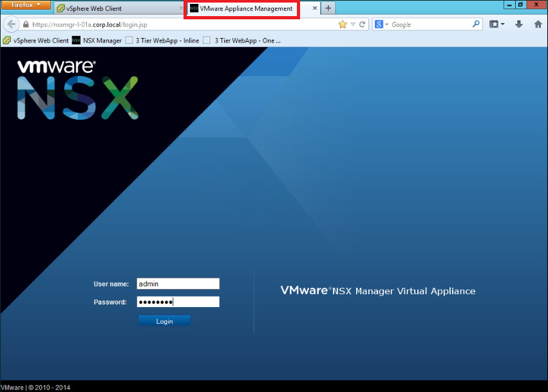Click the NSX Manager bookmark favicon
The width and height of the screenshot is (548, 392).
(76, 41)
